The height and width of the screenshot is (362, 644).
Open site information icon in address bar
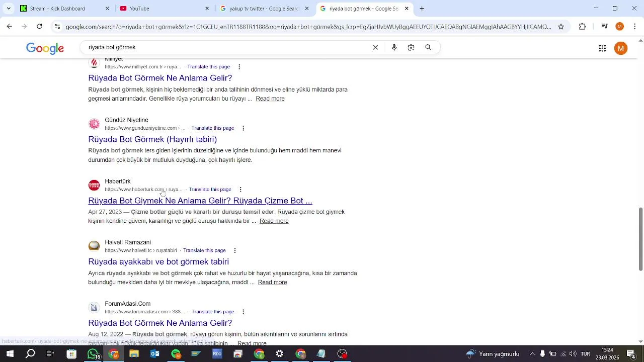tap(57, 27)
